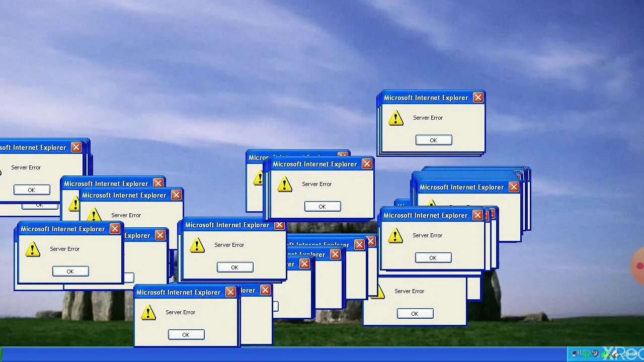Click 'Server Error' text in bottommost dialog over grass
The image size is (644, 362).
(x=181, y=312)
